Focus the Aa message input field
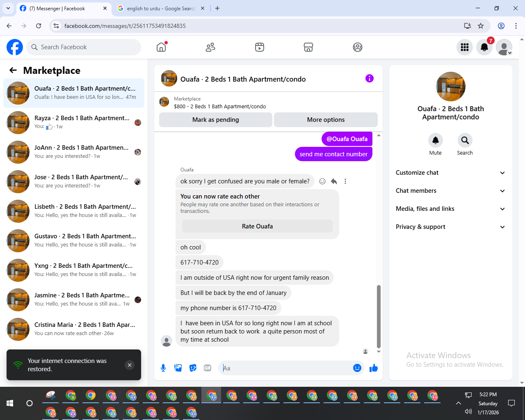Image resolution: width=525 pixels, height=420 pixels. point(285,368)
